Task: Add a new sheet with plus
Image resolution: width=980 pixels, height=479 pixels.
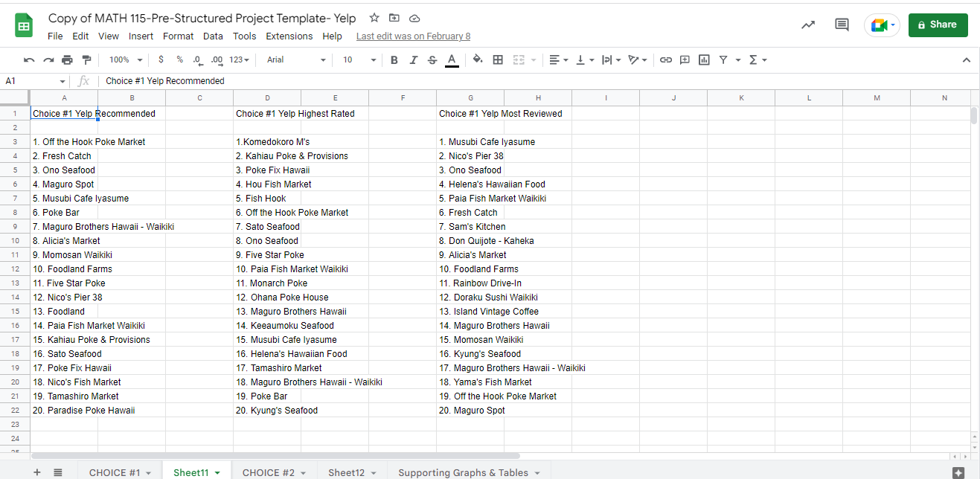Action: 37,472
